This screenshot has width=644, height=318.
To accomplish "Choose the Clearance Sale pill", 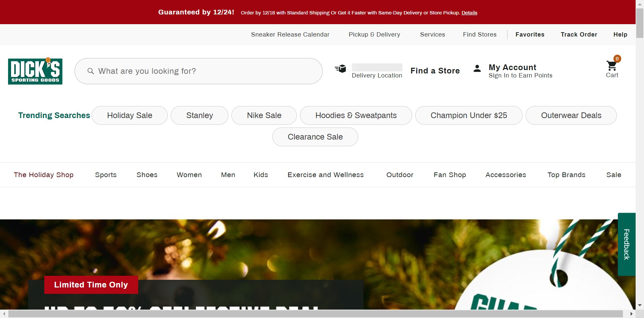I will click(x=315, y=137).
